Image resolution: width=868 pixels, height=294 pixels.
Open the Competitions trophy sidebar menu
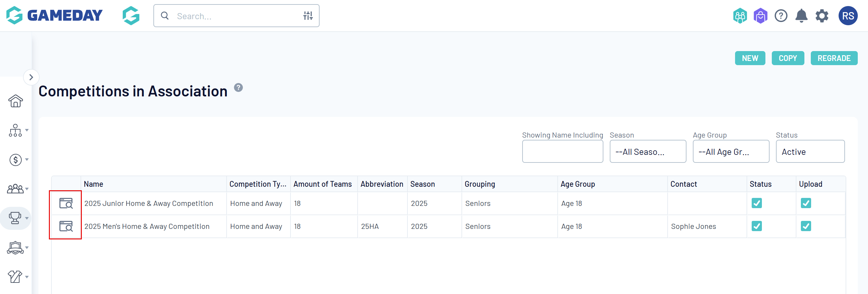[15, 218]
